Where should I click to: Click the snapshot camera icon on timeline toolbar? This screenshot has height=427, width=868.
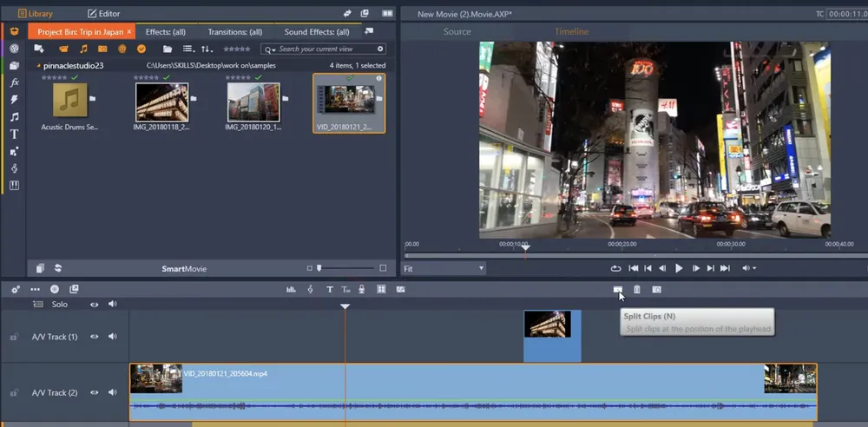(x=656, y=290)
